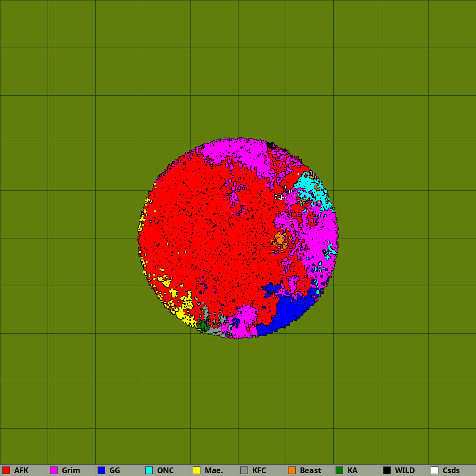
Task: Click the yellow Mae. legend swatch
Action: (197, 470)
